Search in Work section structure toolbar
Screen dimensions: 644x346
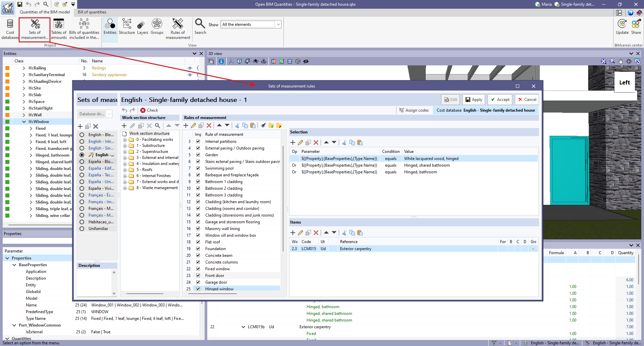pyautogui.click(x=158, y=126)
